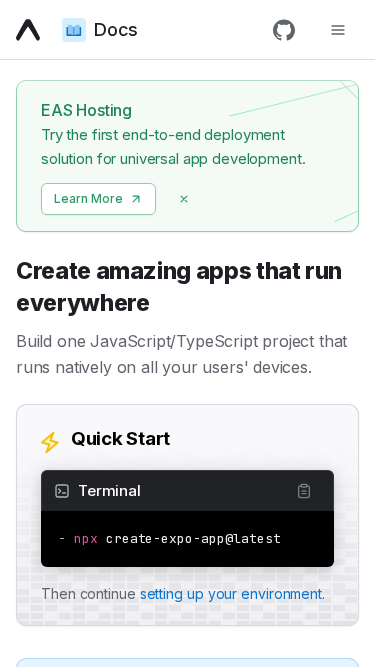Viewport: 375px width, 667px height.
Task: Click the Quick Start heading
Action: [x=121, y=439]
